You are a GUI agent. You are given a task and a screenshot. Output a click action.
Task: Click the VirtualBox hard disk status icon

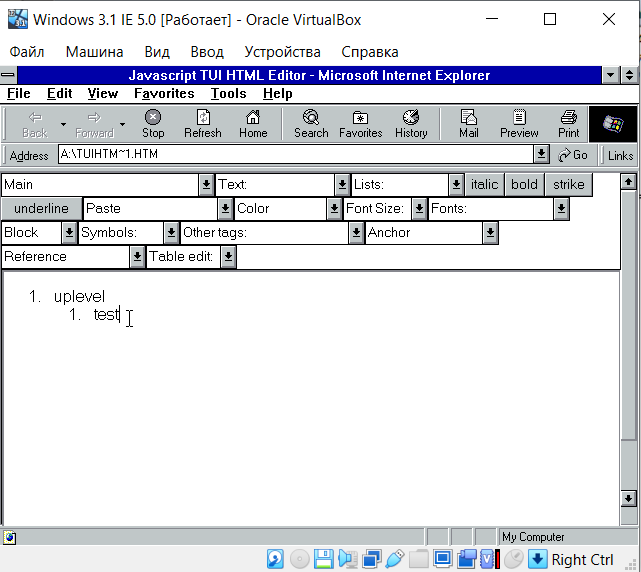point(275,559)
